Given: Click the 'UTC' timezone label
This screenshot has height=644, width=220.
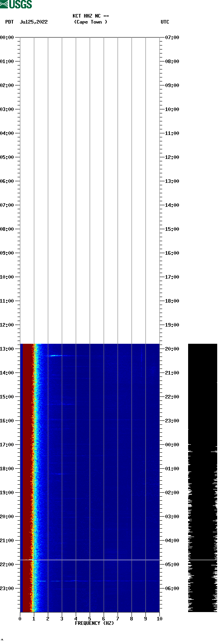Looking at the screenshot, I should click(165, 22).
